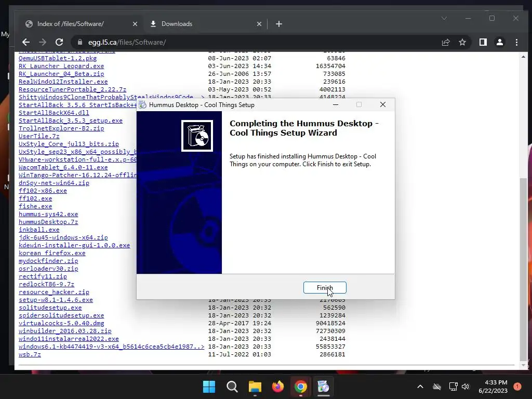Viewport: 532px width, 399px height.
Task: Click the page vertical scrollbar thumb
Action: point(523,270)
